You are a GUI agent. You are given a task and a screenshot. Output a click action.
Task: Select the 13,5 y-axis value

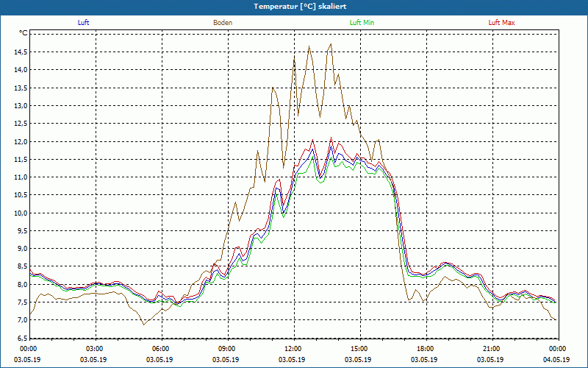pyautogui.click(x=21, y=88)
